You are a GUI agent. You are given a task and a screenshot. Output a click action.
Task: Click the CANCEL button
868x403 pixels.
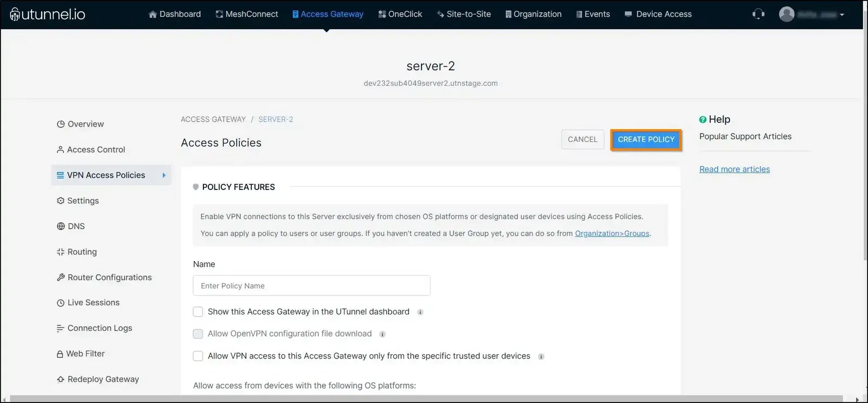point(583,140)
